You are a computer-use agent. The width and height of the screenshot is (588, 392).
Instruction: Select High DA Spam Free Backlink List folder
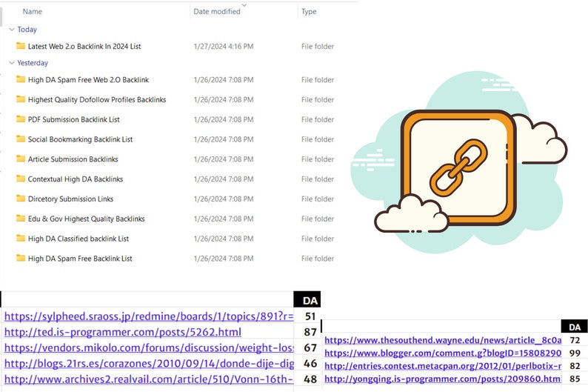click(x=80, y=259)
